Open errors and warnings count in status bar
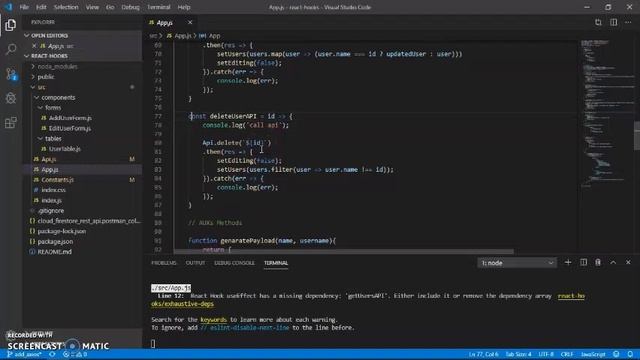 [75, 354]
